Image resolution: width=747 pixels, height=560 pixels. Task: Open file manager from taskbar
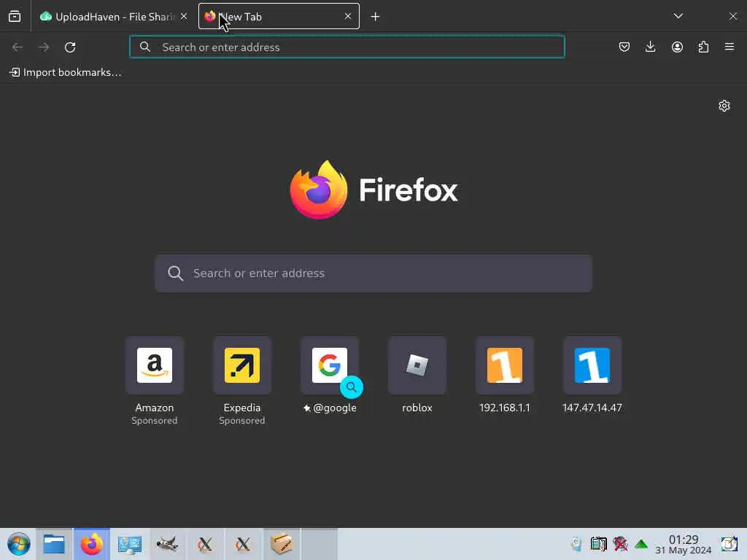coord(54,544)
